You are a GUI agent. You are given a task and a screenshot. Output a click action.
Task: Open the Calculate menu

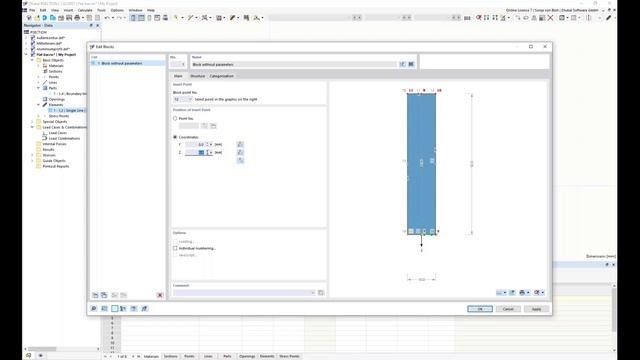pyautogui.click(x=85, y=10)
